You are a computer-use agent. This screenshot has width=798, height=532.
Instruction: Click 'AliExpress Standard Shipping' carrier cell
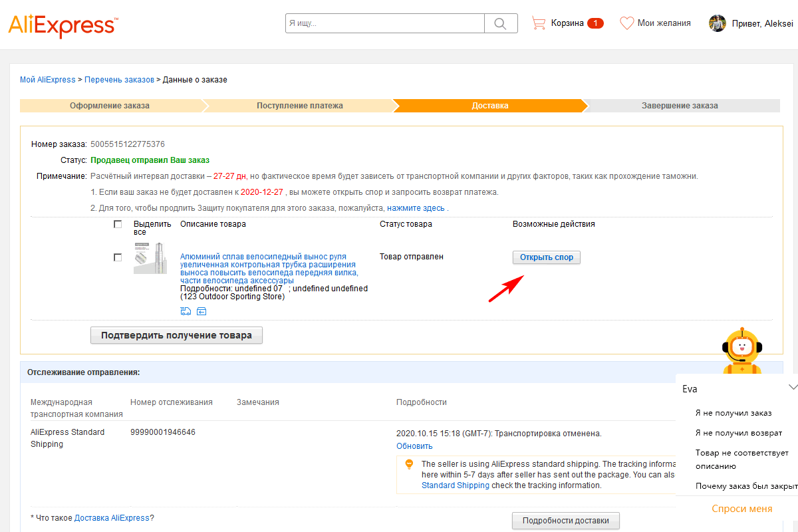tap(67, 438)
